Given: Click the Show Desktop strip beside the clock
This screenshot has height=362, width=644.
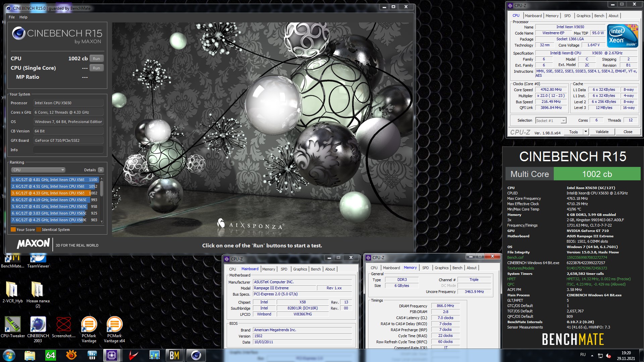Looking at the screenshot, I should [642, 355].
